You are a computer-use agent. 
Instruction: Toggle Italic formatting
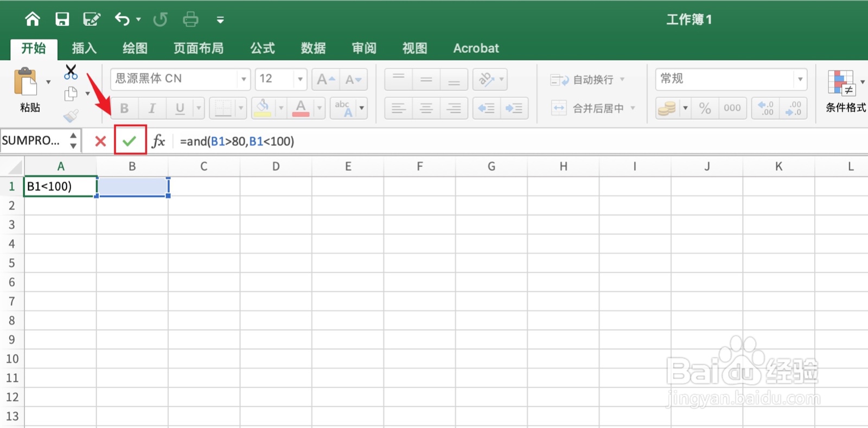152,108
